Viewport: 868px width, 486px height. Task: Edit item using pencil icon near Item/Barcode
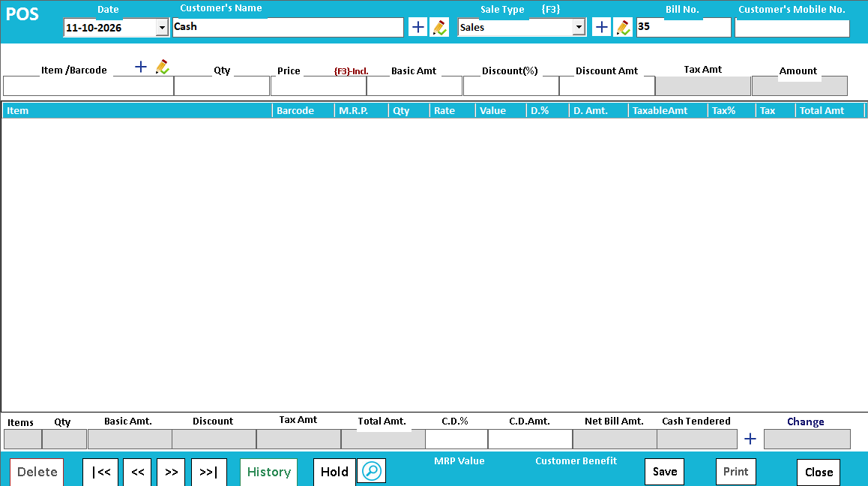pos(162,67)
